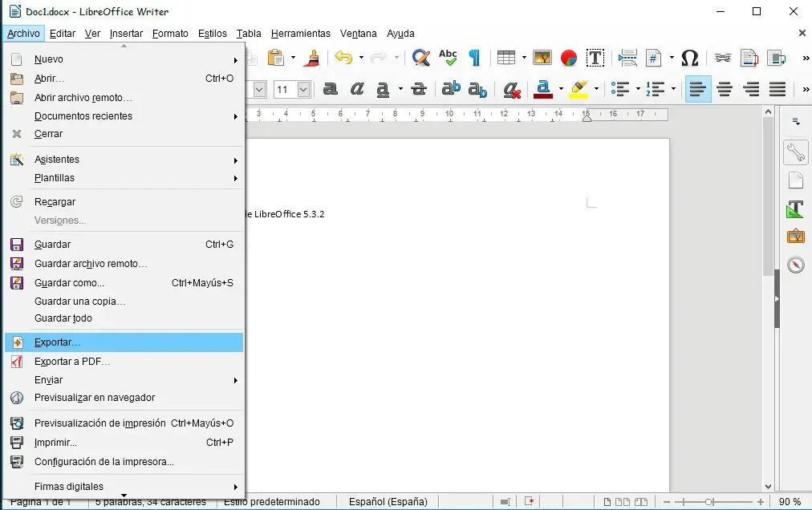
Task: Click Imprimir… menu entry
Action: tap(124, 443)
